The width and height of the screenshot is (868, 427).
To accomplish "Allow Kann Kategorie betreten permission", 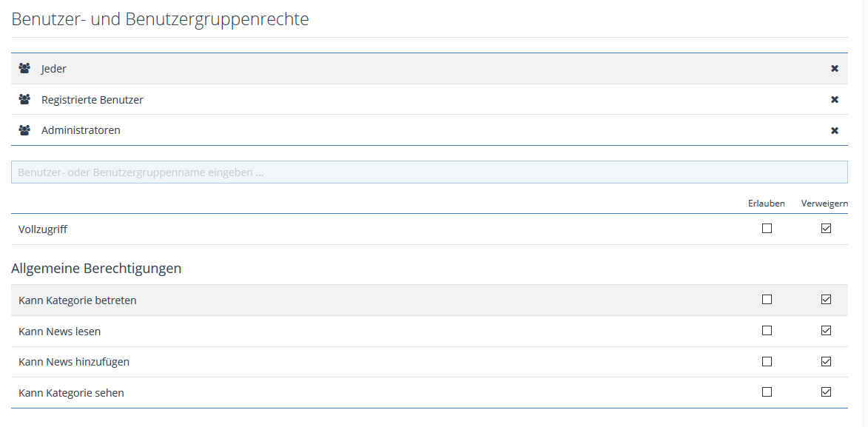I will pyautogui.click(x=767, y=300).
